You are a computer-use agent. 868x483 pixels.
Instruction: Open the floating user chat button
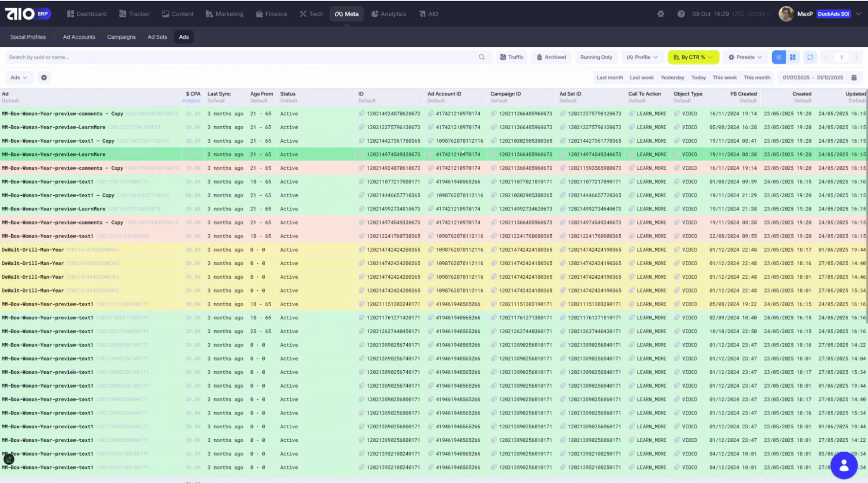coord(844,465)
